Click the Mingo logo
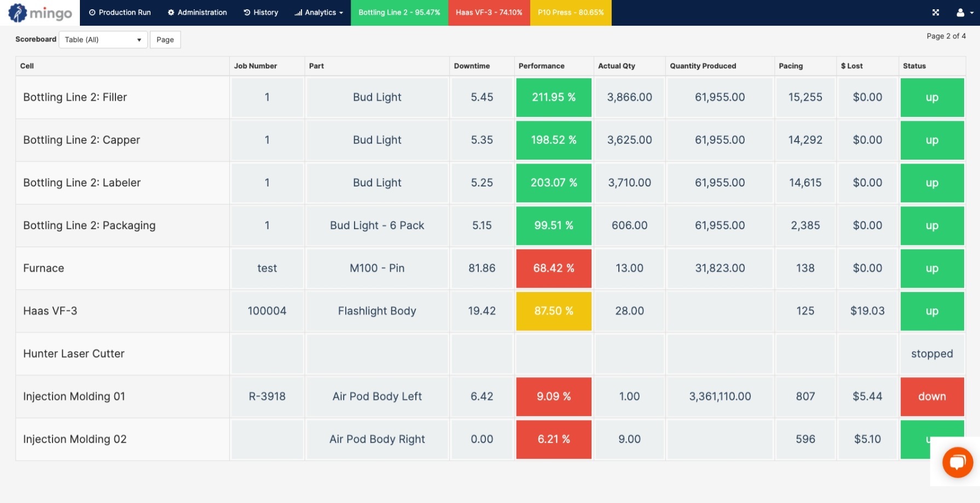 point(38,13)
